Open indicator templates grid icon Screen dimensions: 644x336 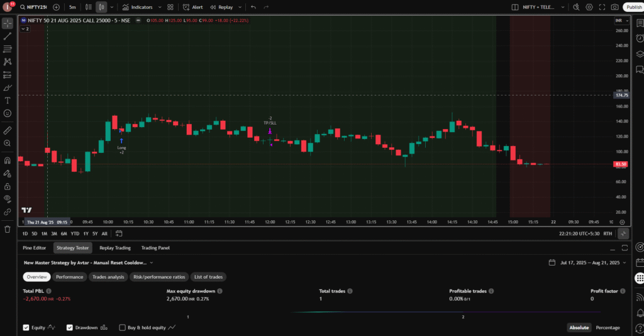click(x=170, y=7)
